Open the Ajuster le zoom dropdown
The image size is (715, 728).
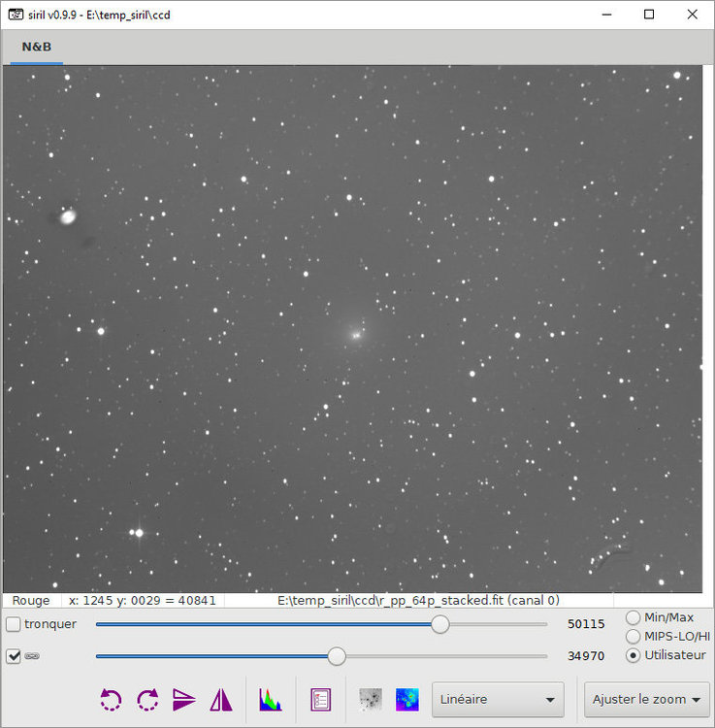[647, 699]
